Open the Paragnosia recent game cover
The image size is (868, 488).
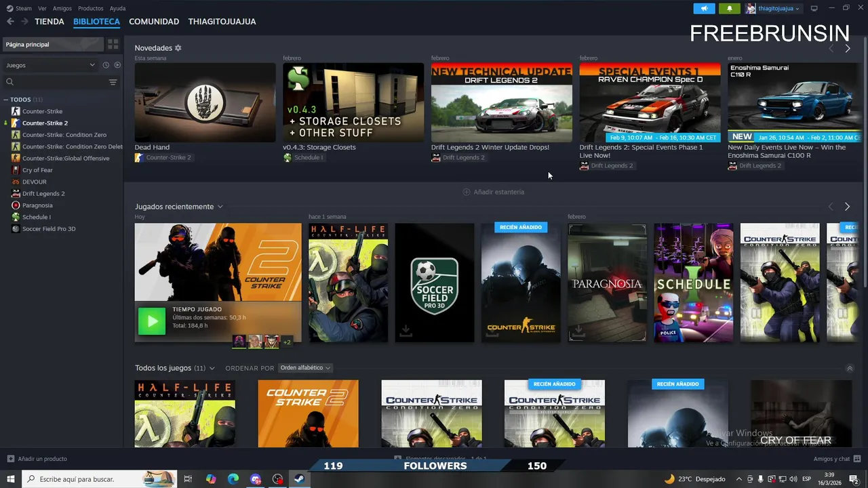[607, 283]
